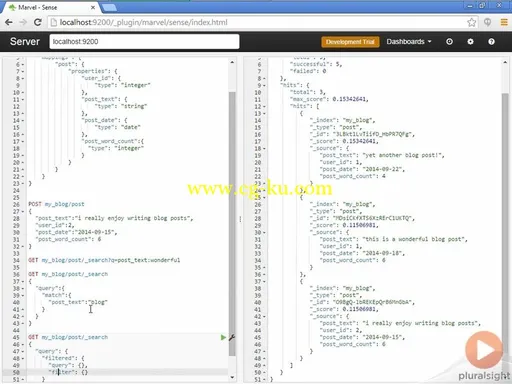
Task: Click "post_word_count":{ mapping line in editor
Action: click(x=113, y=141)
